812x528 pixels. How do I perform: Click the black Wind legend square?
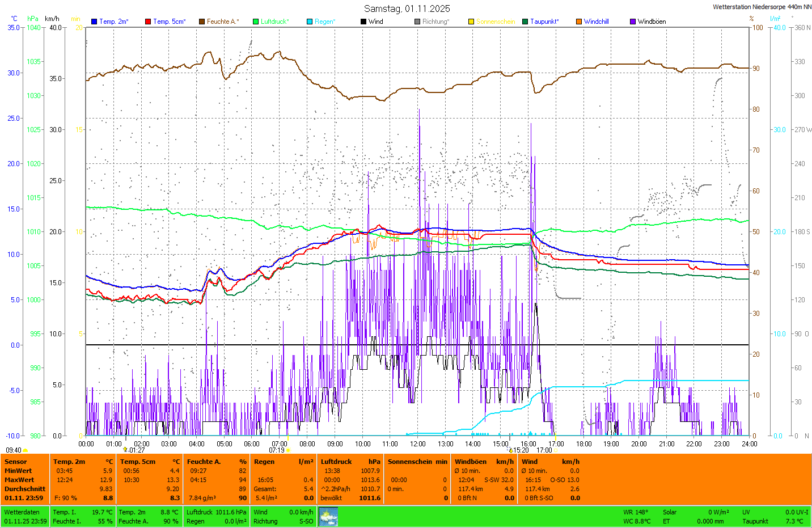coord(363,22)
